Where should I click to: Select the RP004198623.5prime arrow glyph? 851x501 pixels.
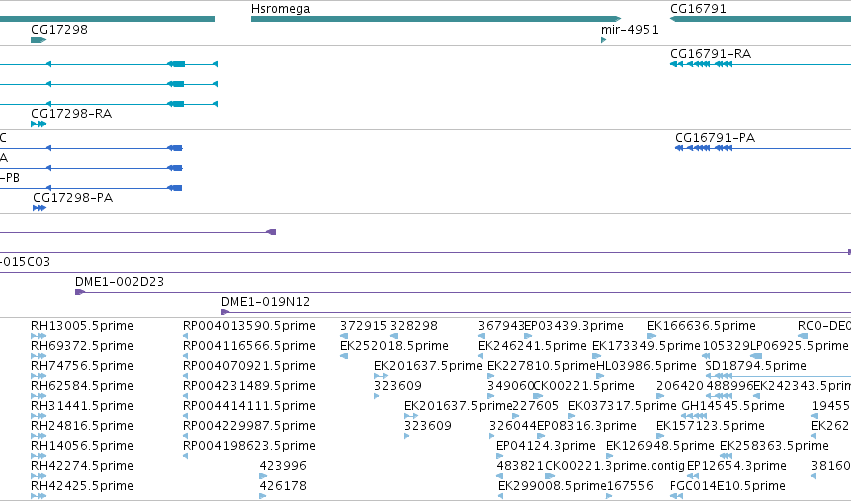pyautogui.click(x=186, y=456)
